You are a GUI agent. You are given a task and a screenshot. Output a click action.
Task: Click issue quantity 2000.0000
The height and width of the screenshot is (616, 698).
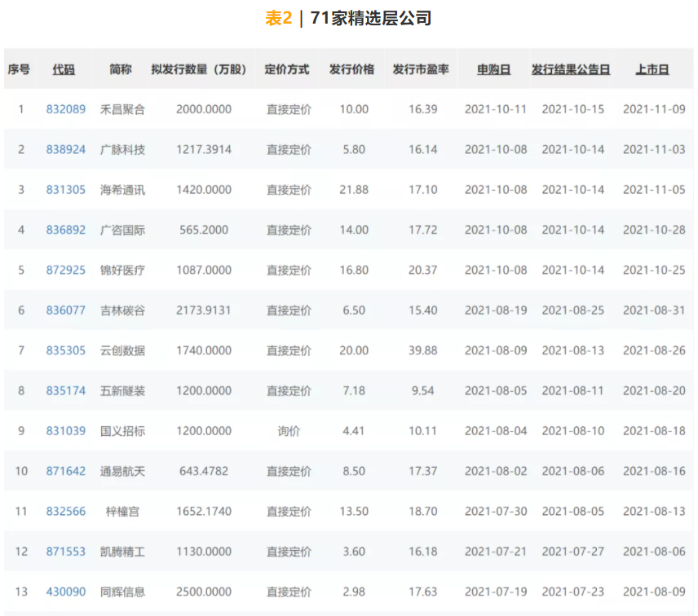pos(204,109)
